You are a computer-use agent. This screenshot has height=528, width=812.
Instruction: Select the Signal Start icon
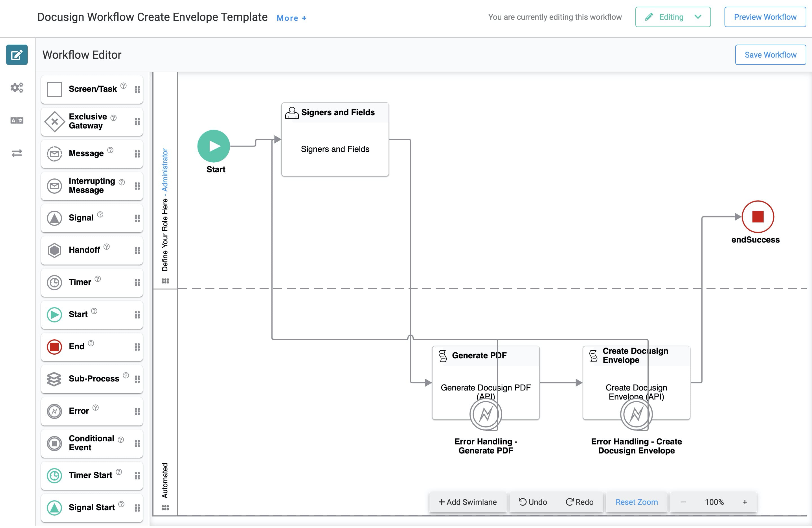[x=54, y=508]
